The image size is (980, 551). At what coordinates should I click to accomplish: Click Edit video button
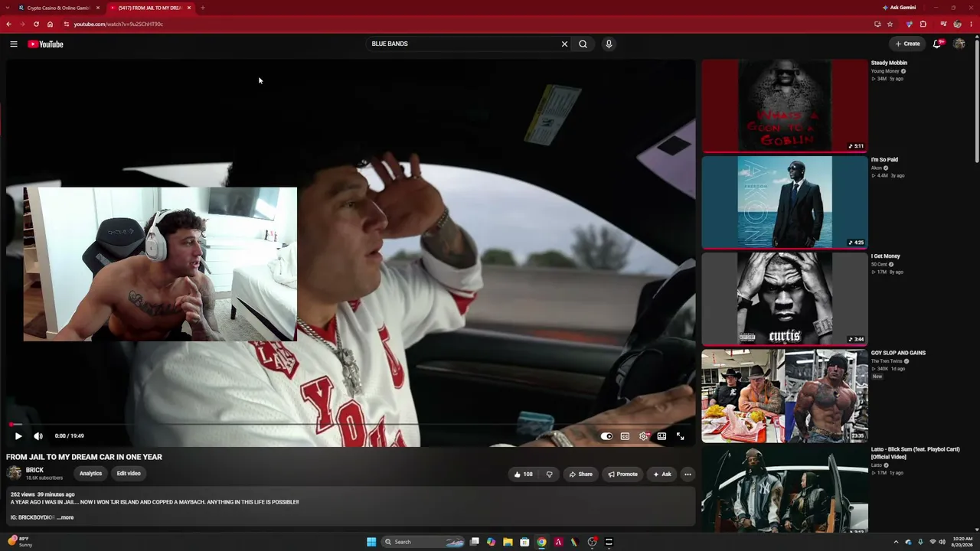(x=129, y=474)
